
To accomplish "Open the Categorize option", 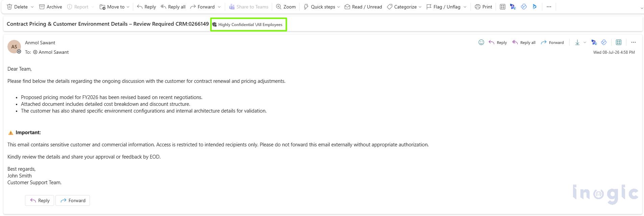I will (402, 7).
